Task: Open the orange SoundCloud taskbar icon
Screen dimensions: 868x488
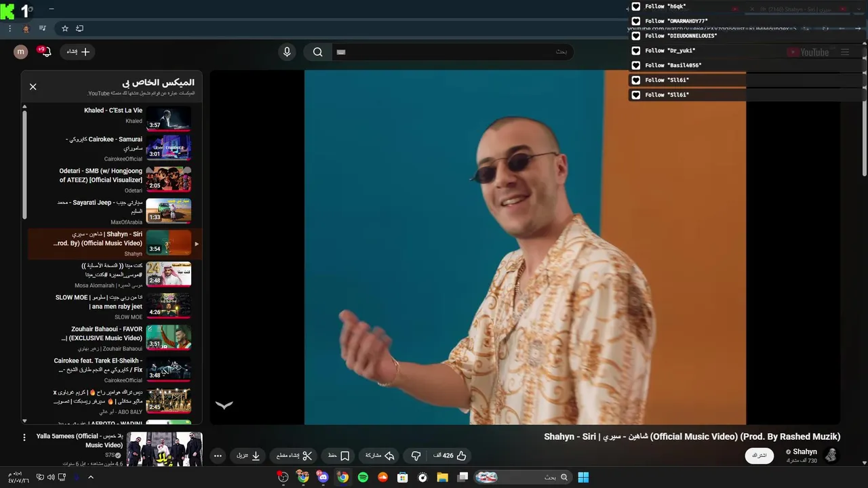Action: (x=382, y=477)
